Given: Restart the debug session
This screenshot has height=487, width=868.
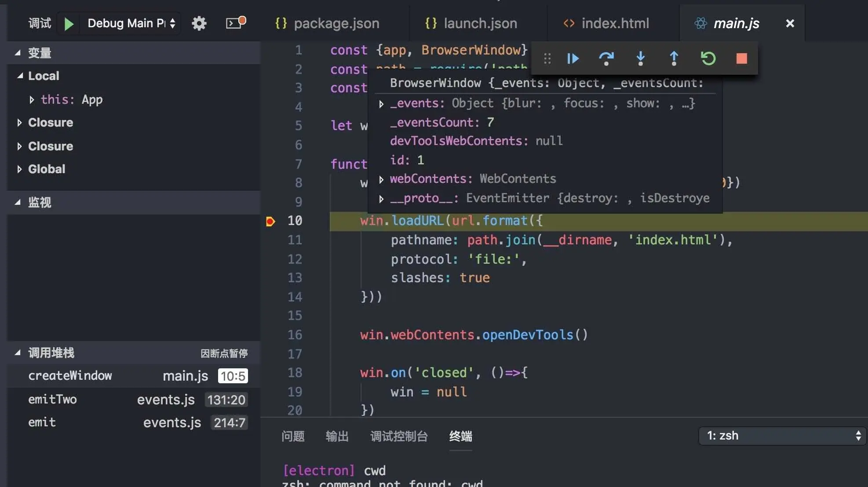Looking at the screenshot, I should click(708, 58).
